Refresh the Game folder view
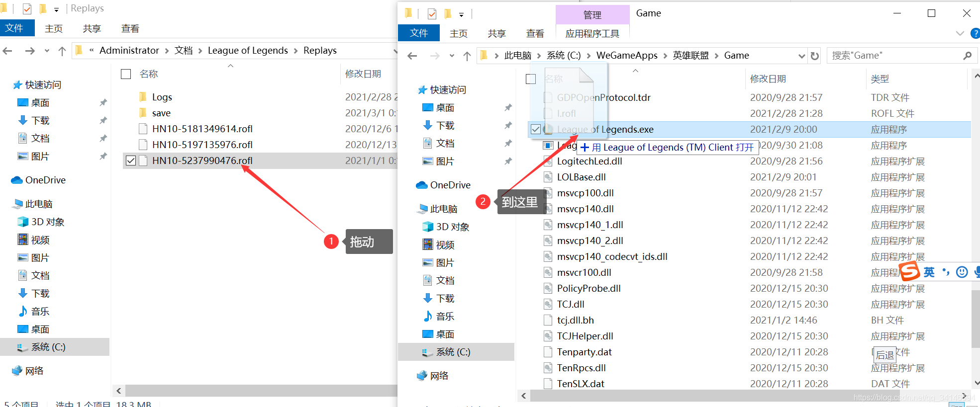 tap(815, 56)
